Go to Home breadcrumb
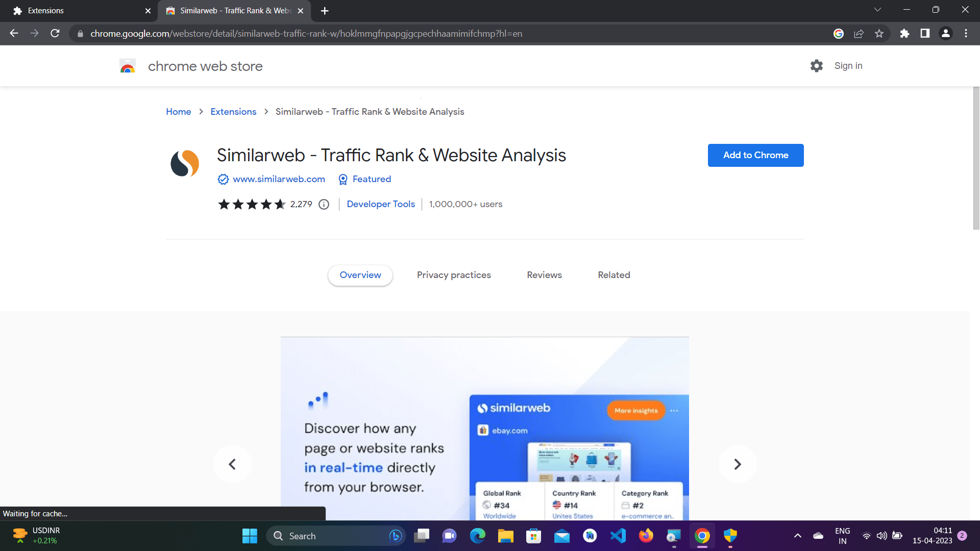Viewport: 980px width, 551px height. coord(179,112)
